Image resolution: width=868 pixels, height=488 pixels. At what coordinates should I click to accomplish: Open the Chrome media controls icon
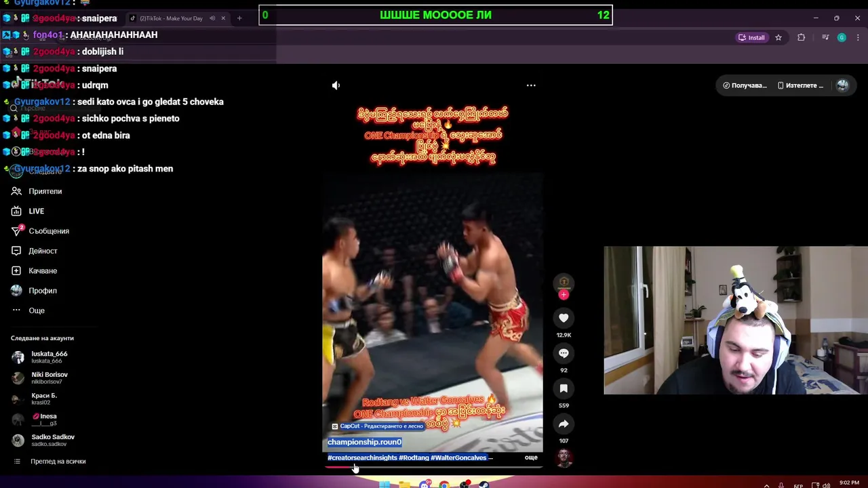pyautogui.click(x=825, y=38)
